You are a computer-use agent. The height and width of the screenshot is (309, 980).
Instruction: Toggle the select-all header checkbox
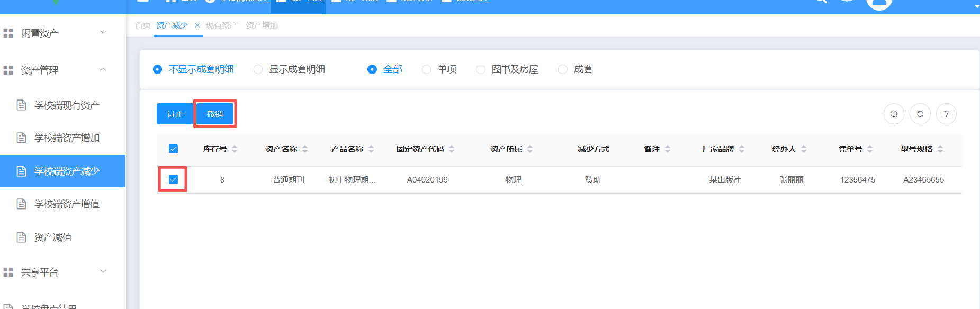pos(173,149)
